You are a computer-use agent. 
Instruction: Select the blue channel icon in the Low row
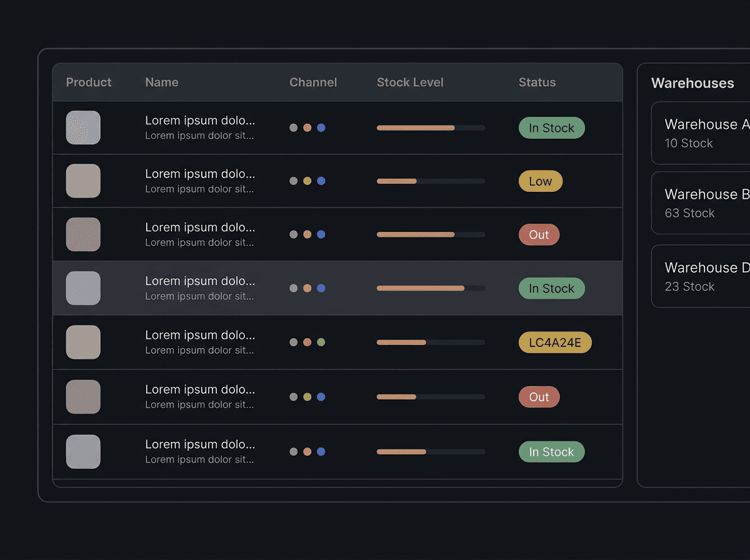point(321,181)
